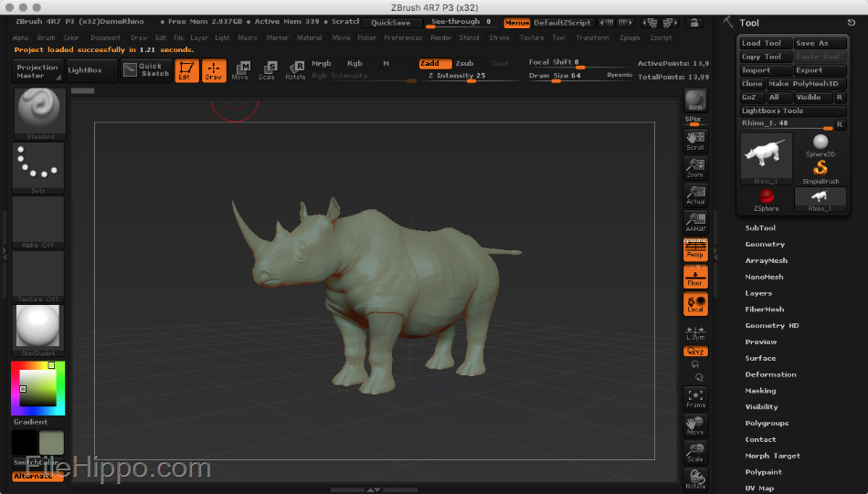
Task: Expand the Deformation section
Action: pos(770,374)
